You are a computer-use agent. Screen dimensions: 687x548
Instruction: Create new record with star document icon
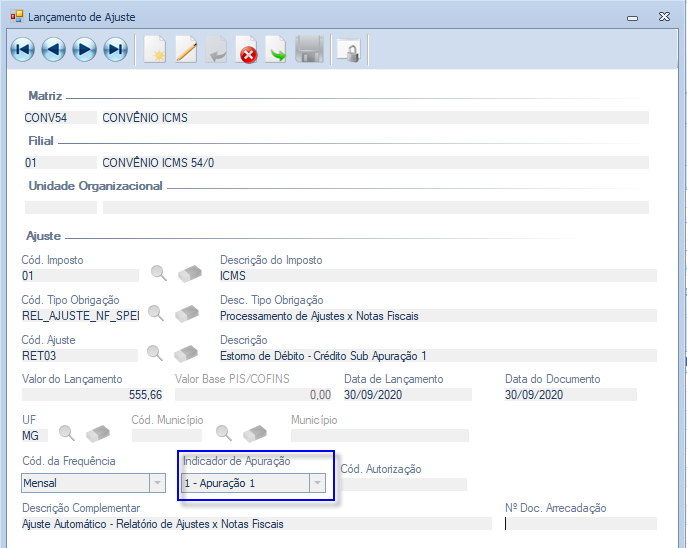[155, 49]
